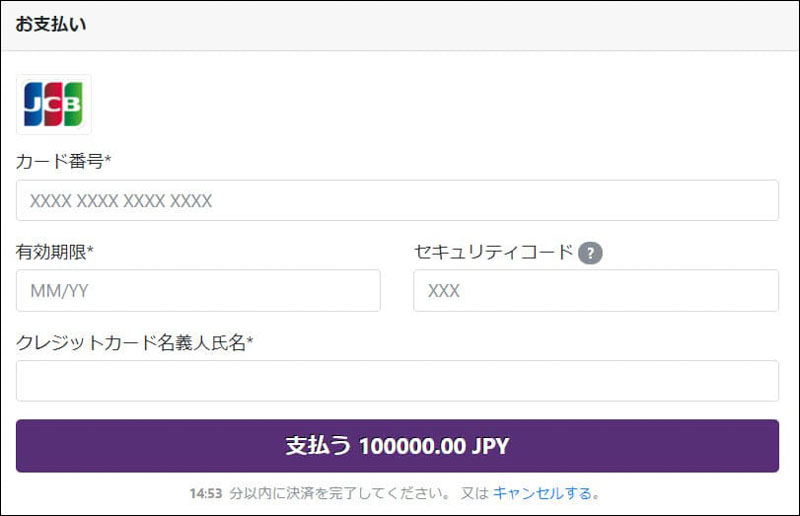The width and height of the screenshot is (800, 516).
Task: Click the JCB card brand logo
Action: point(54,104)
